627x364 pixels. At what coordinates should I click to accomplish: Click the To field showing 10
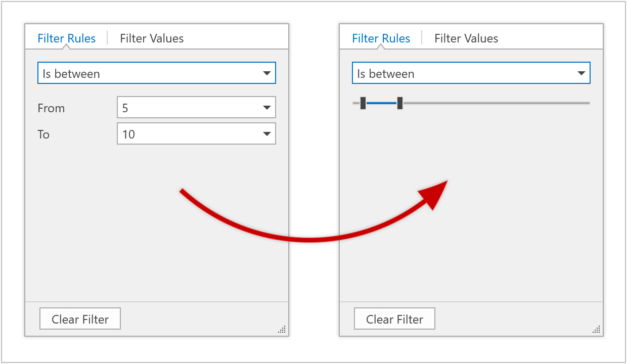(x=187, y=134)
